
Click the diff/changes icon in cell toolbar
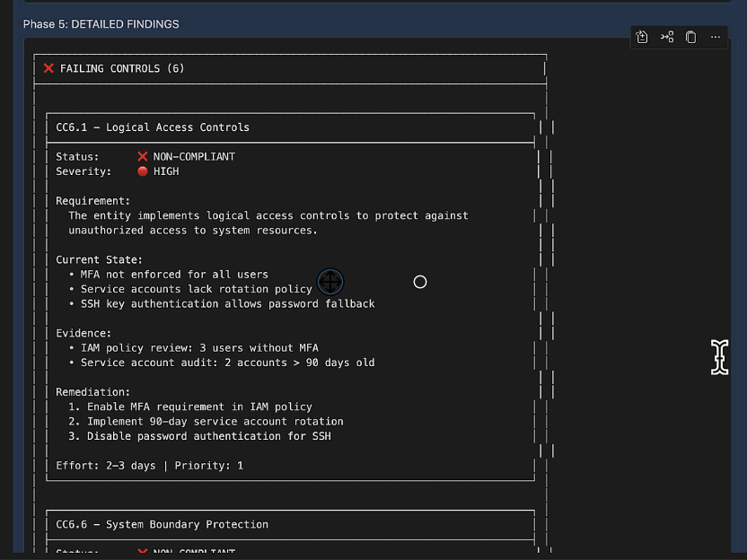click(x=642, y=37)
